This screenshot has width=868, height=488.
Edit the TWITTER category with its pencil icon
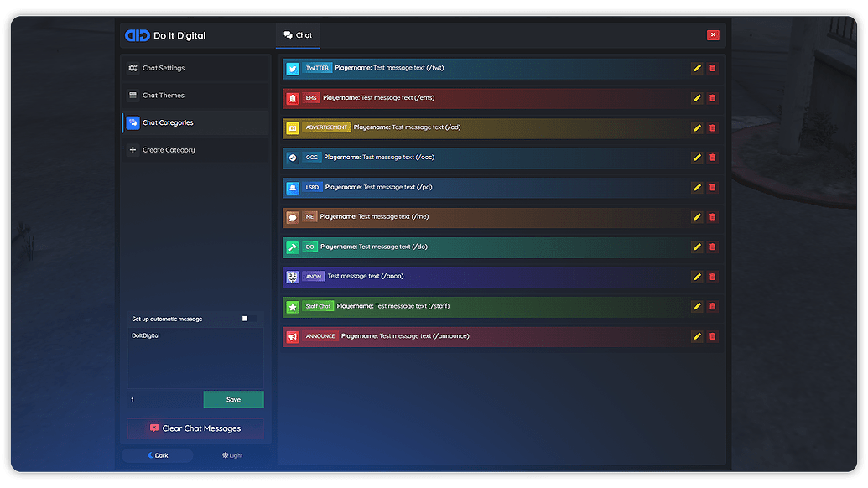[697, 68]
